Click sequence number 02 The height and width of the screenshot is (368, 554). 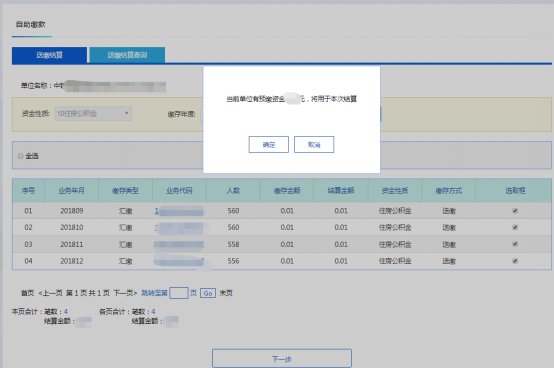click(28, 227)
